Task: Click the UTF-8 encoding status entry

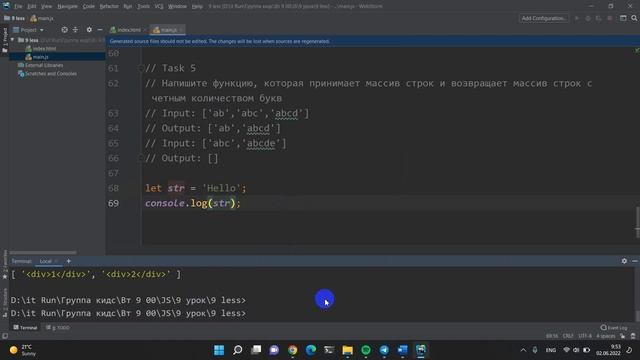Action: (584, 336)
